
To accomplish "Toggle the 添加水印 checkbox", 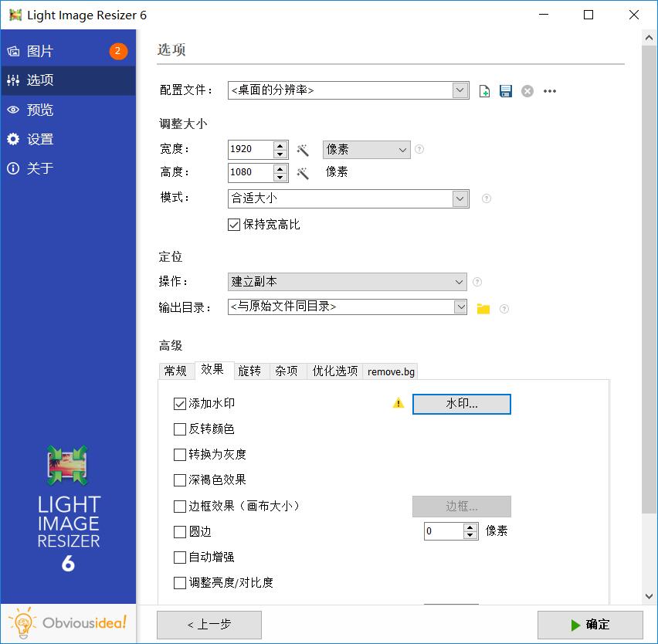I will pyautogui.click(x=180, y=403).
